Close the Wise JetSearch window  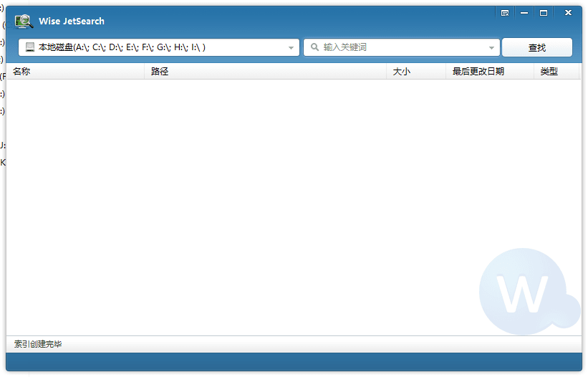[568, 13]
